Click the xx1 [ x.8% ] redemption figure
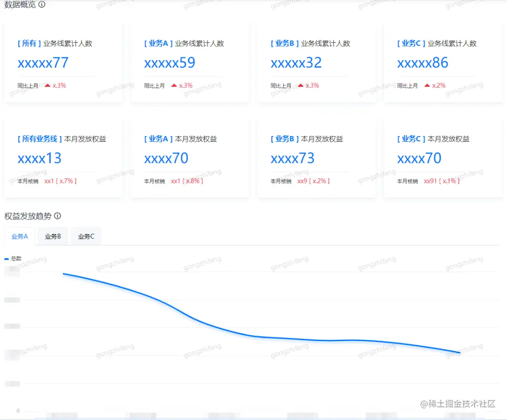Screen dimensions: 507x420 click(187, 181)
